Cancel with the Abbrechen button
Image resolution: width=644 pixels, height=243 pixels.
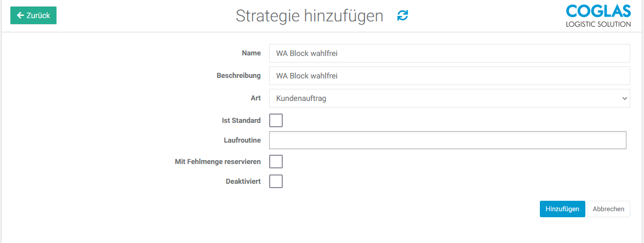(x=608, y=209)
